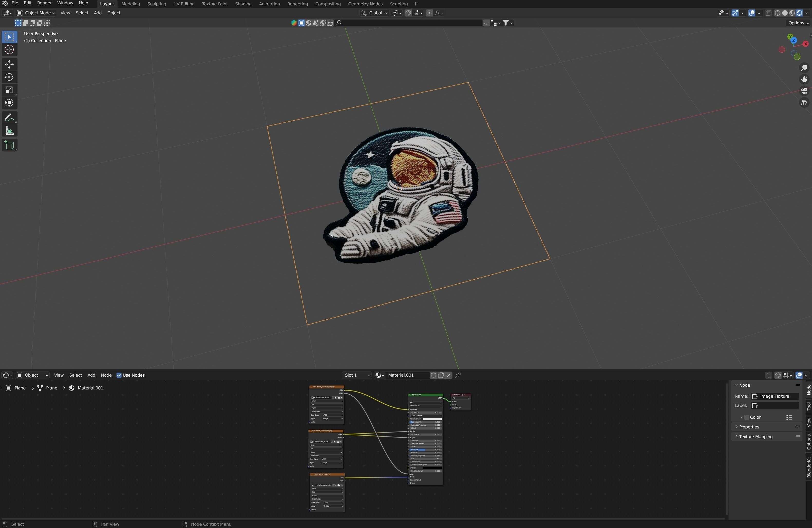
Task: Click the new material copy icon
Action: click(x=441, y=375)
